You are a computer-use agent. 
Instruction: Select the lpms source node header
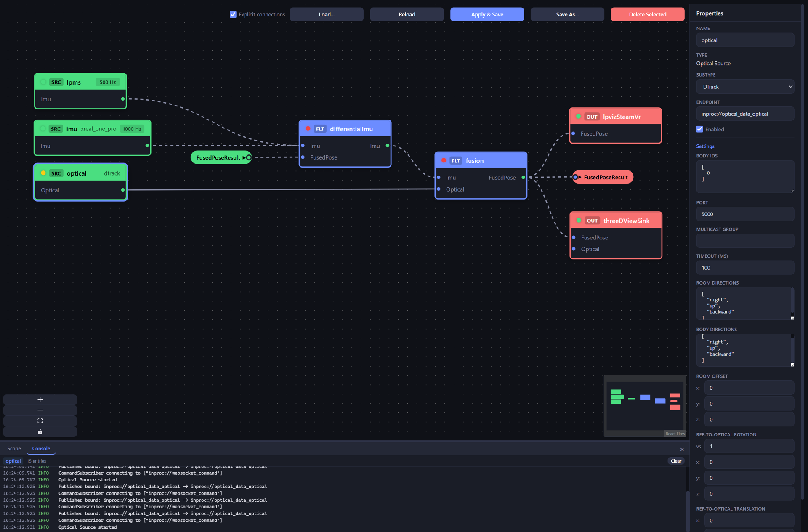[x=80, y=82]
